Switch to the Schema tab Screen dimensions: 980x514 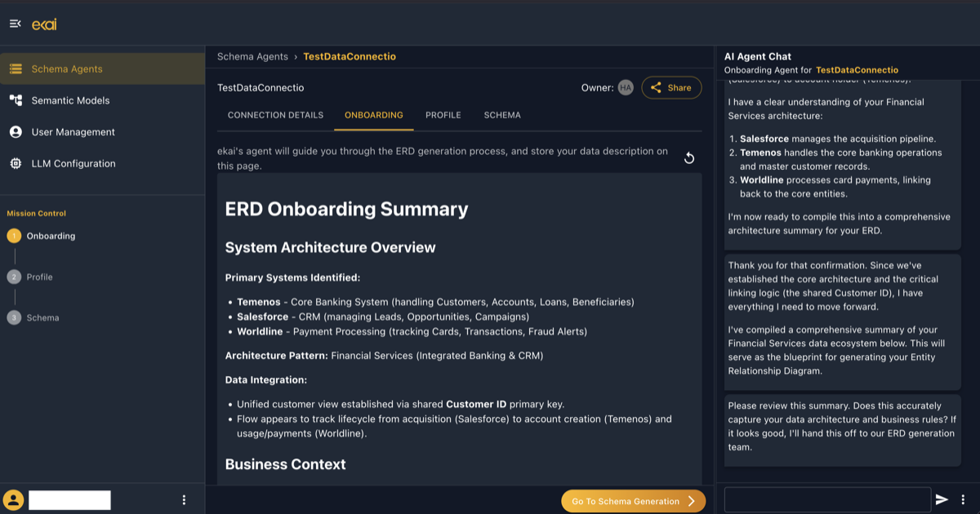(x=502, y=115)
